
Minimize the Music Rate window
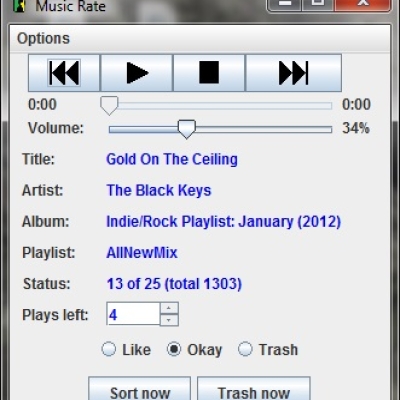285,5
